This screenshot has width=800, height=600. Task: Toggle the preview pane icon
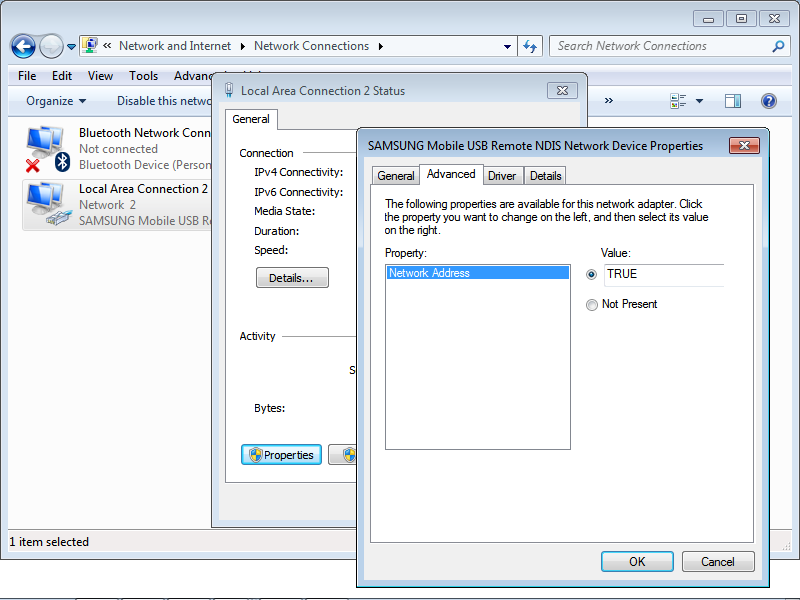(x=733, y=101)
